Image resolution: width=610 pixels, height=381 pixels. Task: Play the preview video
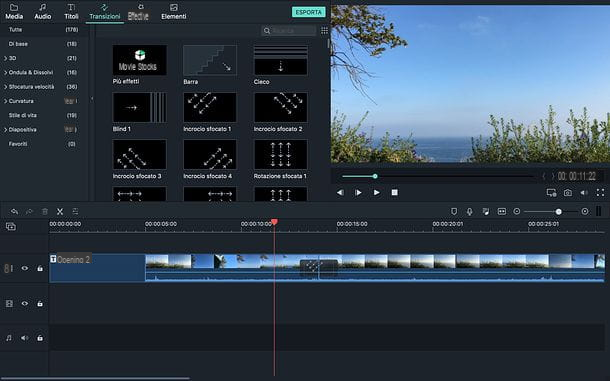pyautogui.click(x=376, y=193)
